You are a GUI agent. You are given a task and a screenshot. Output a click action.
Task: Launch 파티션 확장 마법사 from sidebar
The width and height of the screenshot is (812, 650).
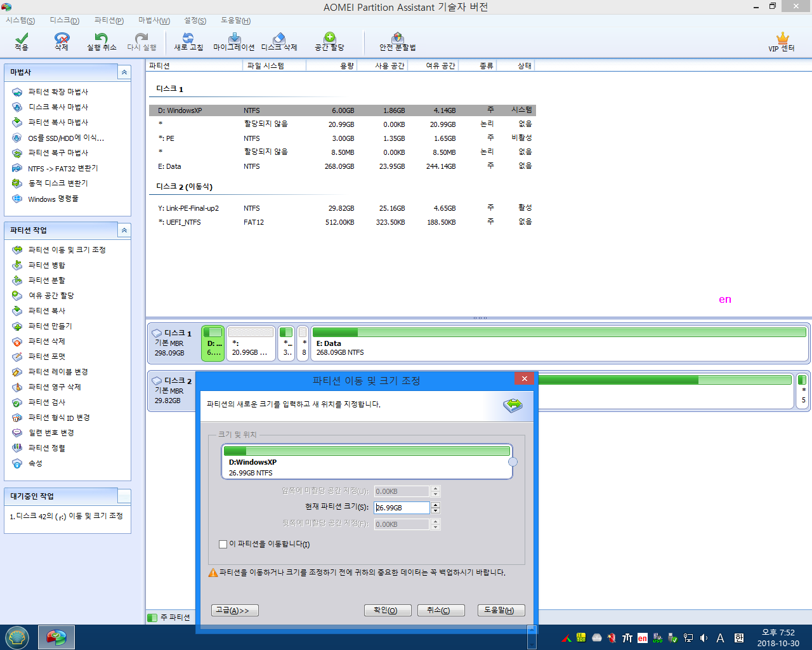coord(58,92)
